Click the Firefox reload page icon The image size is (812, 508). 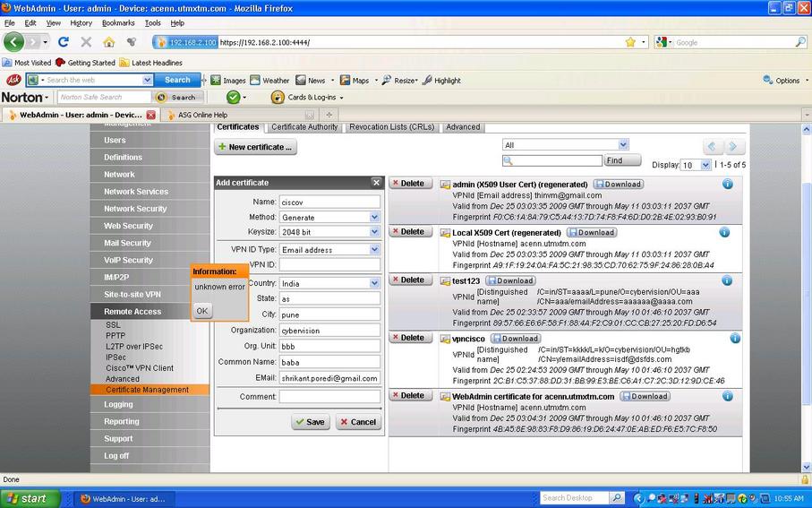64,42
